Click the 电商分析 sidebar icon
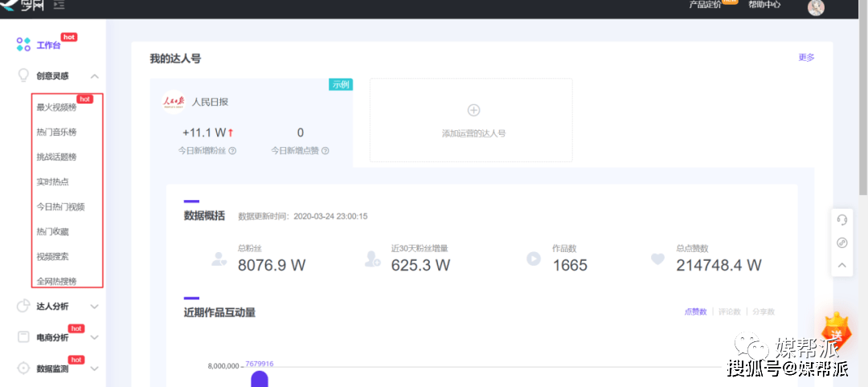 tap(23, 336)
